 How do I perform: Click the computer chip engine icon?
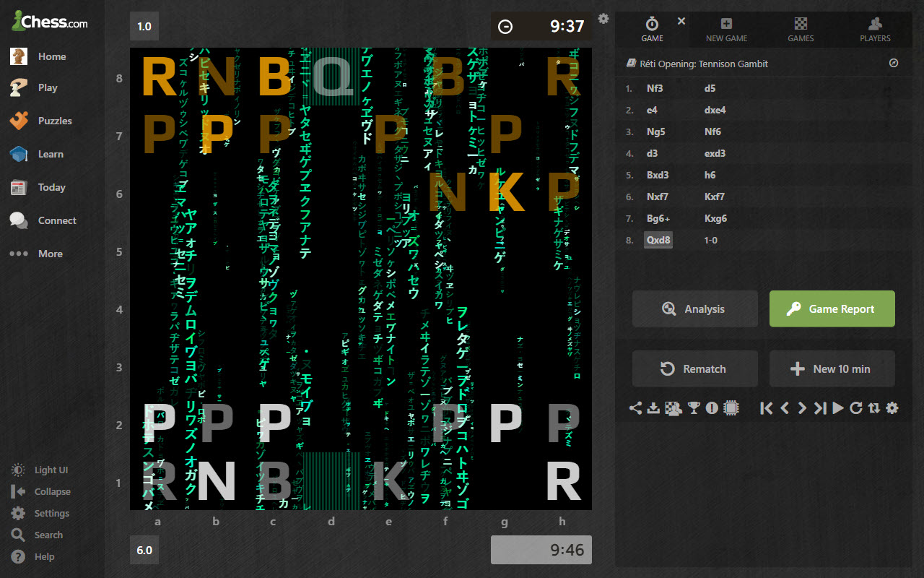[x=731, y=408]
